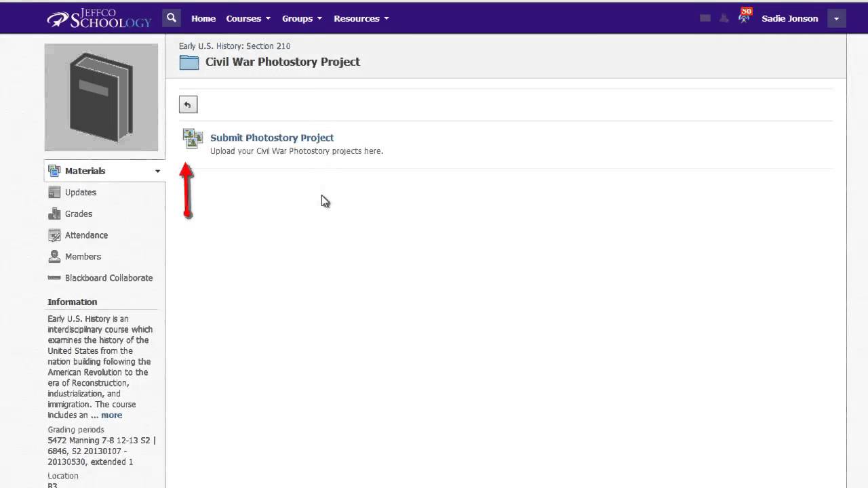Image resolution: width=868 pixels, height=488 pixels.
Task: Click the Location label in sidebar
Action: [x=63, y=476]
